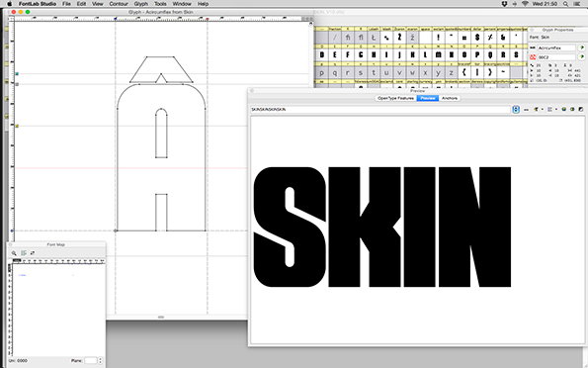Click the swap arrows icon in Font Map

pyautogui.click(x=33, y=253)
